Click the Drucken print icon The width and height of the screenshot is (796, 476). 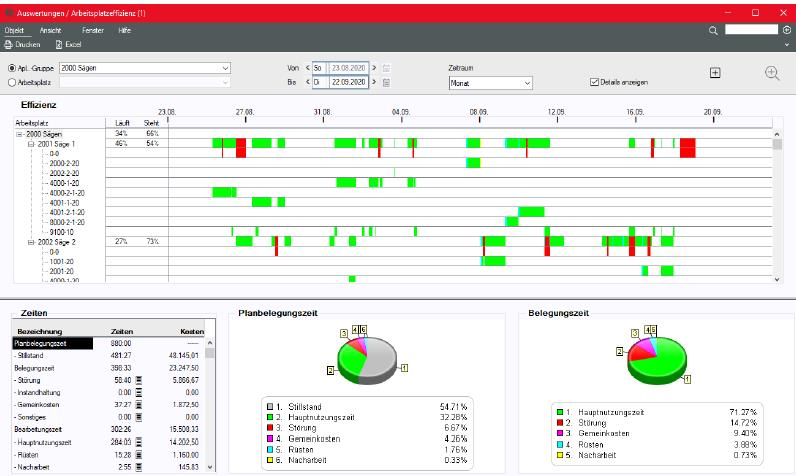coord(9,45)
